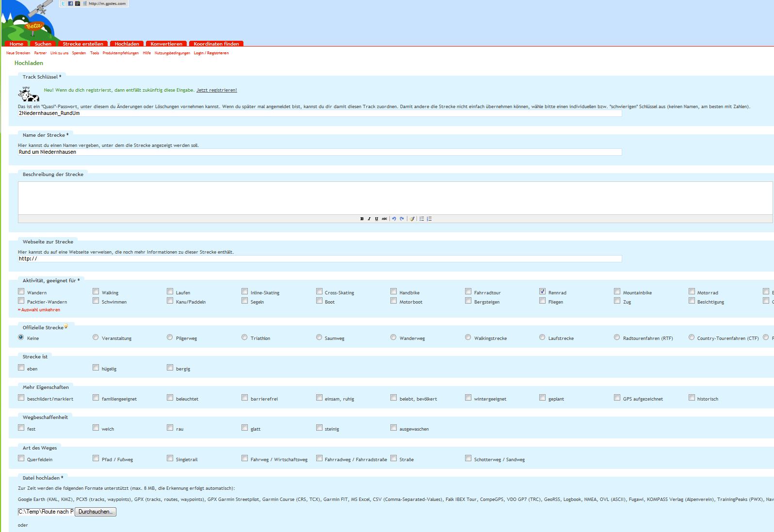Uncheck the Rennrad activity checkbox
The height and width of the screenshot is (532, 774).
pyautogui.click(x=542, y=291)
